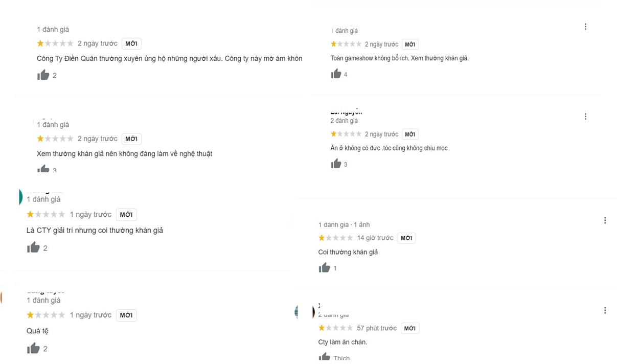Like the Công Ty Điền Quân review
617x364 pixels.
click(43, 75)
